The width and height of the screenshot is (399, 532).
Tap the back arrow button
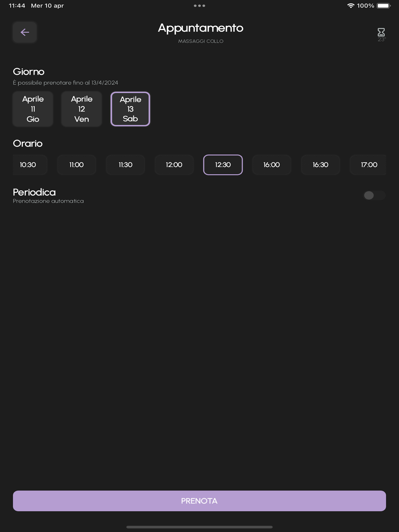click(25, 32)
